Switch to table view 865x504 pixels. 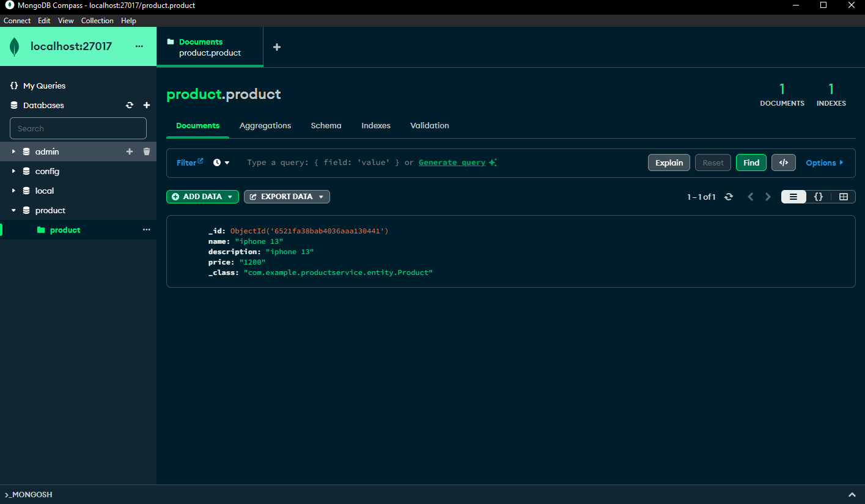(x=844, y=197)
